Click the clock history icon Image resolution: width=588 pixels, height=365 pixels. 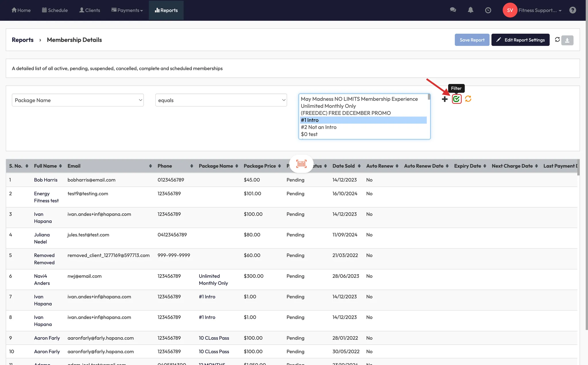click(x=488, y=10)
